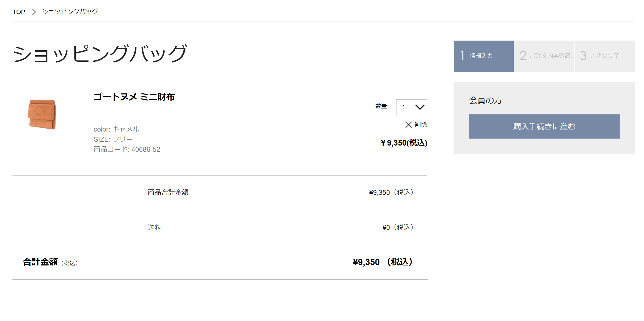Open the camel mini wallet thumbnail
This screenshot has height=321, width=644.
point(42,114)
